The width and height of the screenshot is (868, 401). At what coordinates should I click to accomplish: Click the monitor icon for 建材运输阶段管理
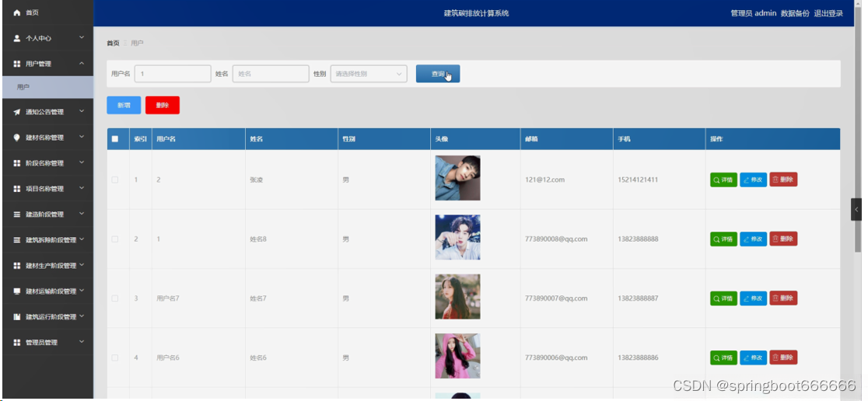click(16, 291)
